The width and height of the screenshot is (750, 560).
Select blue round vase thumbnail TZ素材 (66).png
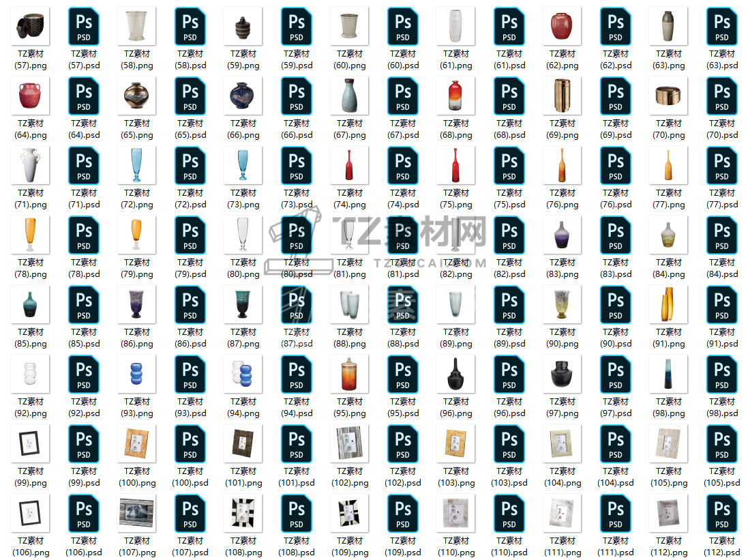point(243,95)
